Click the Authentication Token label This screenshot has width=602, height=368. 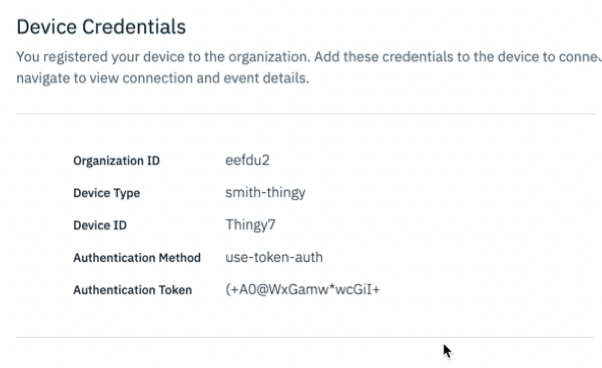132,290
